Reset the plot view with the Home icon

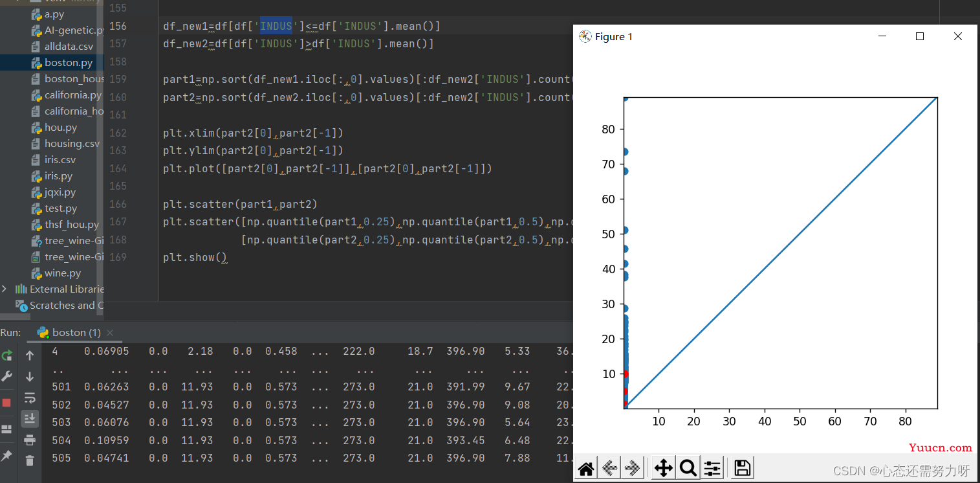click(586, 468)
